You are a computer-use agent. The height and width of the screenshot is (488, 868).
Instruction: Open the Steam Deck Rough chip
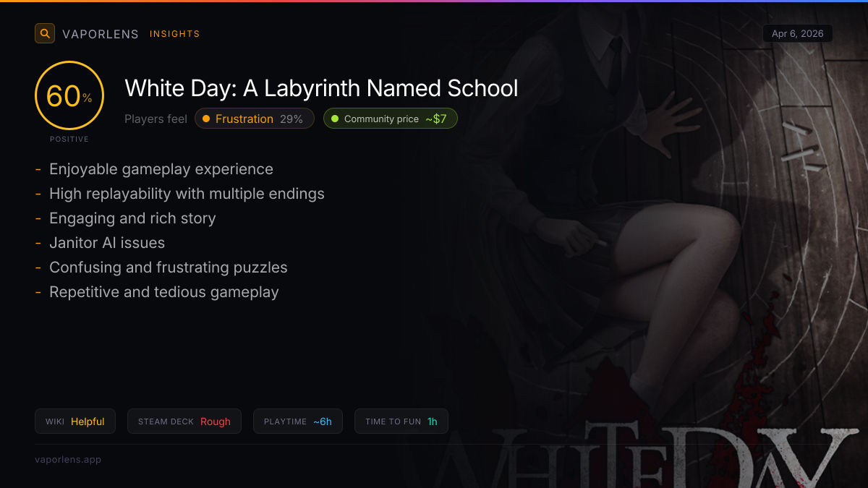click(x=184, y=421)
